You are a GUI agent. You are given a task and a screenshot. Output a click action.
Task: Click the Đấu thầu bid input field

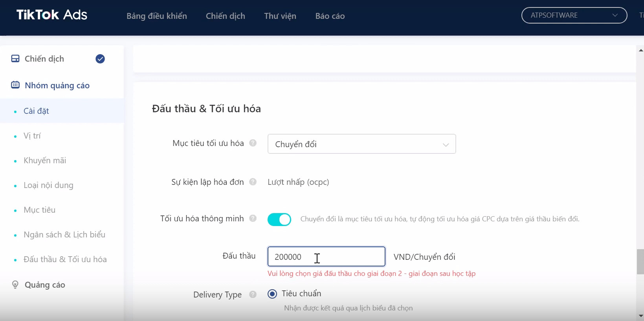tap(327, 257)
